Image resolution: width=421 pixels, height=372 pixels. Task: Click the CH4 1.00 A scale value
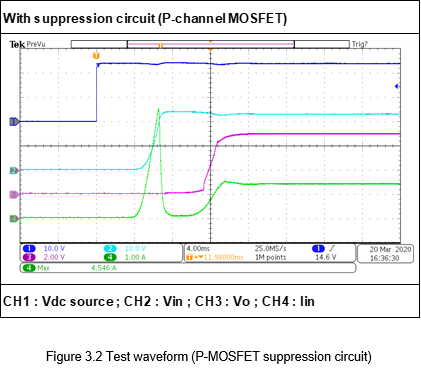[135, 257]
